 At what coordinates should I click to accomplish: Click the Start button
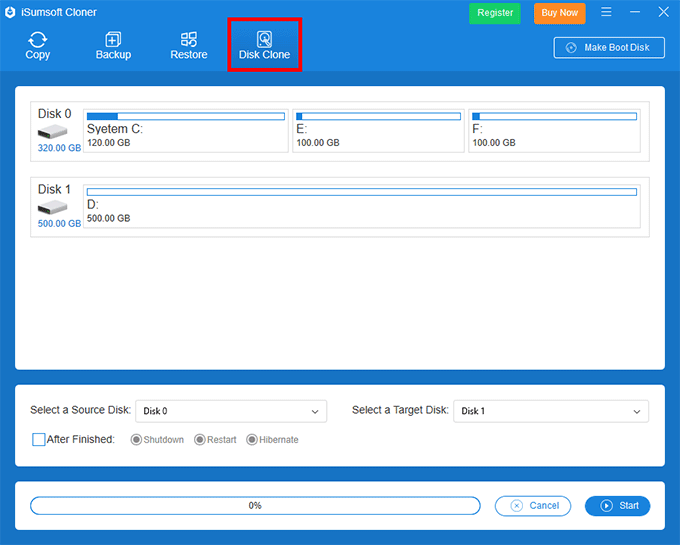point(618,506)
